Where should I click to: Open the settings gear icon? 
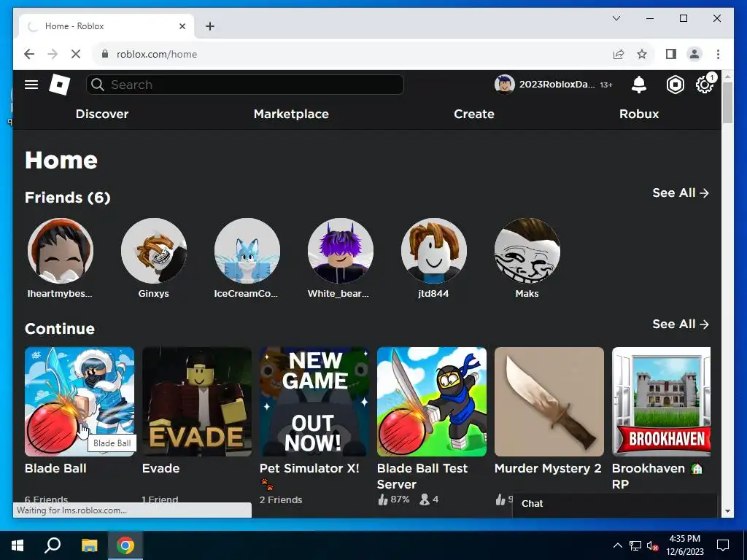[704, 85]
